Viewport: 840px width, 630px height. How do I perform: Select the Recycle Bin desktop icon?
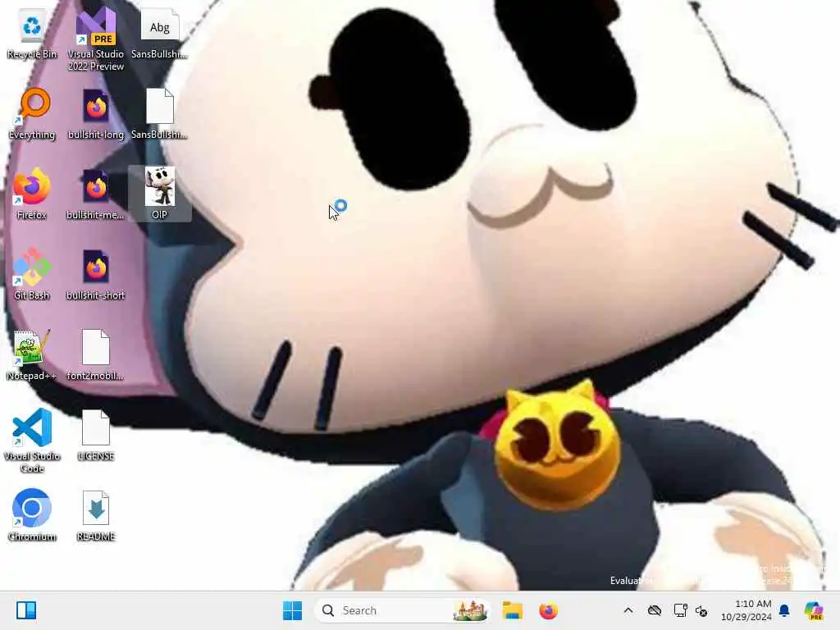pyautogui.click(x=32, y=34)
